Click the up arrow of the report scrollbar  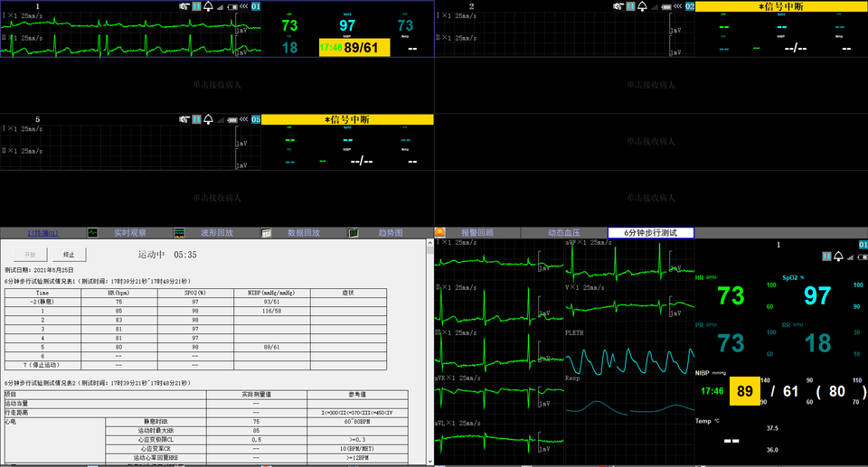tap(430, 243)
